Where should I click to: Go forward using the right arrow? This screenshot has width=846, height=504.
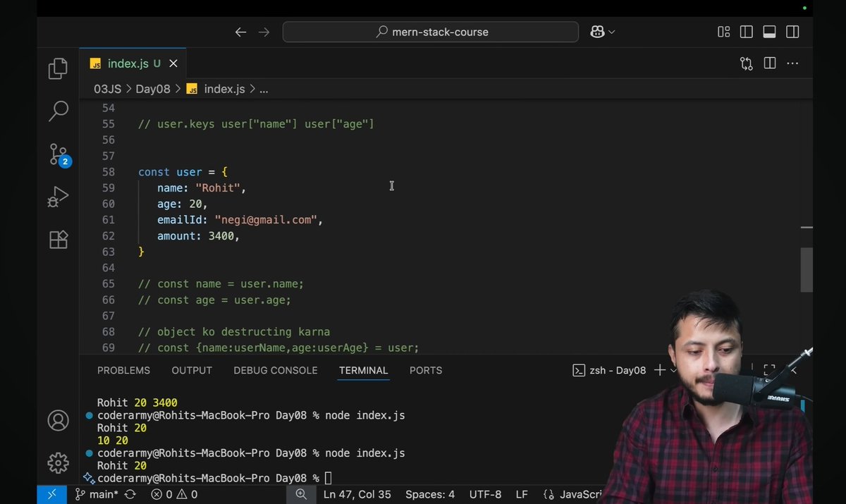click(x=264, y=32)
